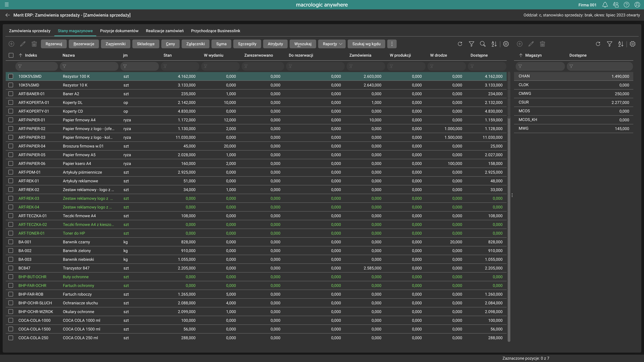This screenshot has height=362, width=644.
Task: Open the Realizacje zamówień tab
Action: coord(165,31)
